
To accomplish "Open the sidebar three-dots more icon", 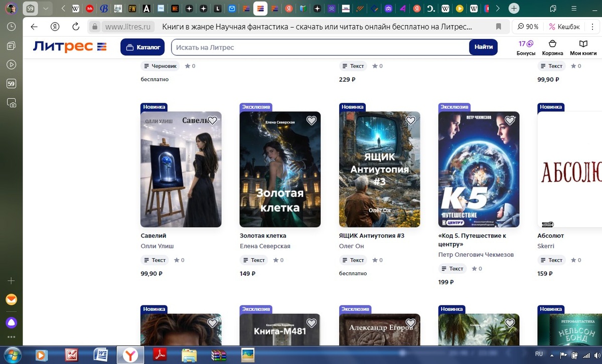I will tap(11, 337).
